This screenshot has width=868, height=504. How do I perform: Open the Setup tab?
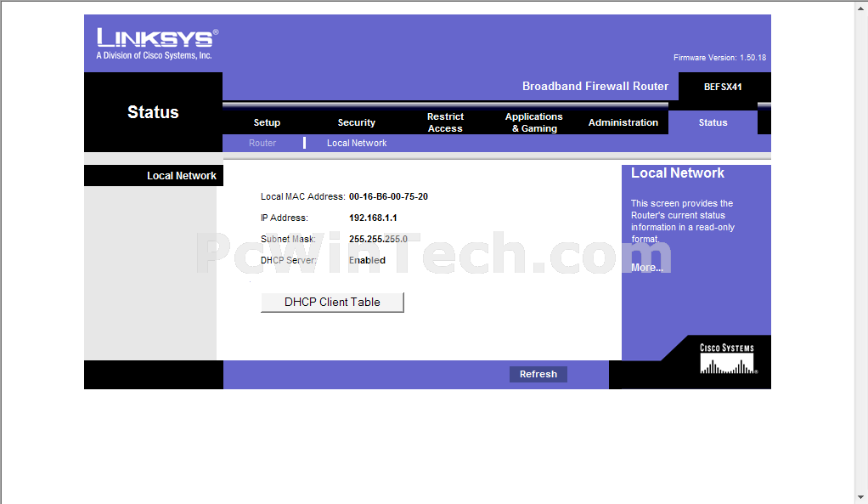(x=267, y=122)
